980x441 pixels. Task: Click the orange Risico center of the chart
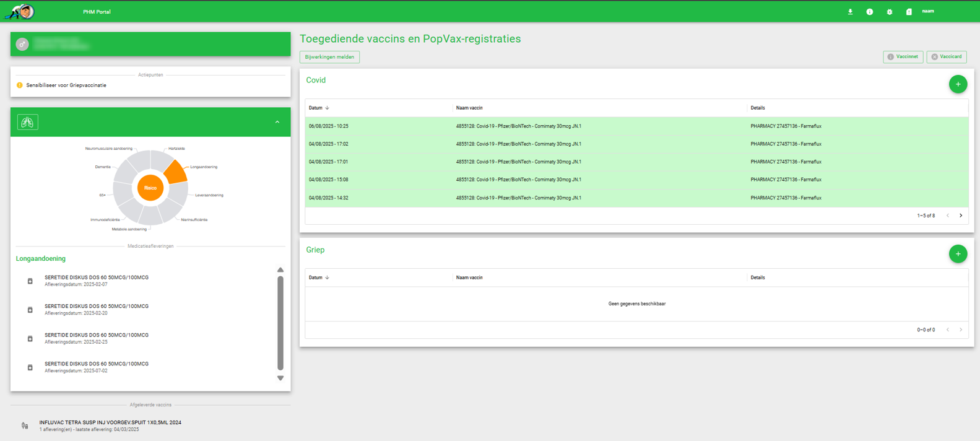click(x=150, y=188)
